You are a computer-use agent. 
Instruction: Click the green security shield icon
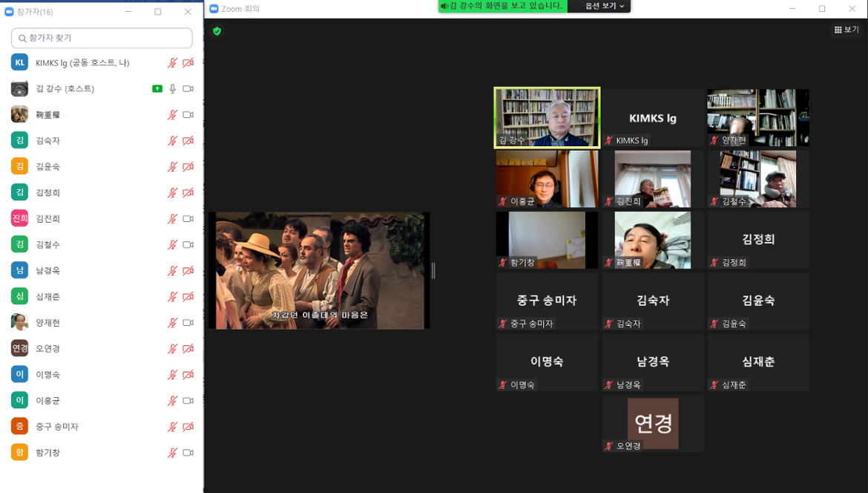(x=216, y=33)
